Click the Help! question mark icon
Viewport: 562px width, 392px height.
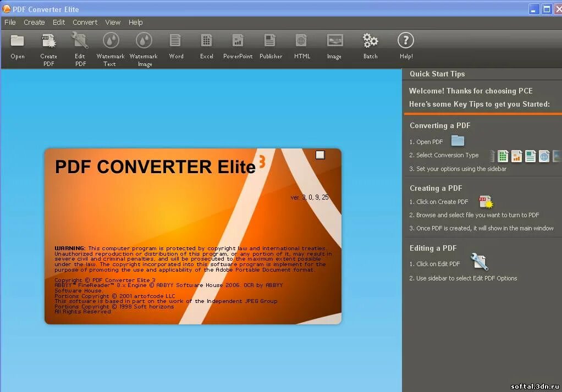click(406, 41)
